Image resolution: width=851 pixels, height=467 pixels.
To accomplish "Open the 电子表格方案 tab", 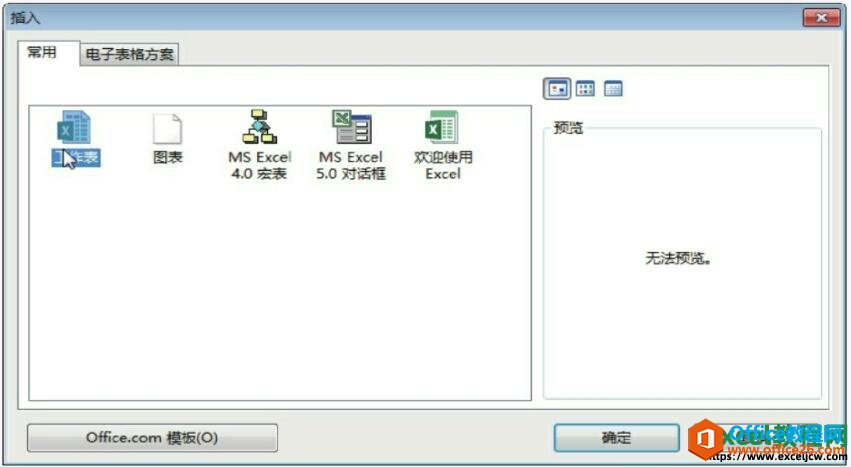I will tap(129, 54).
